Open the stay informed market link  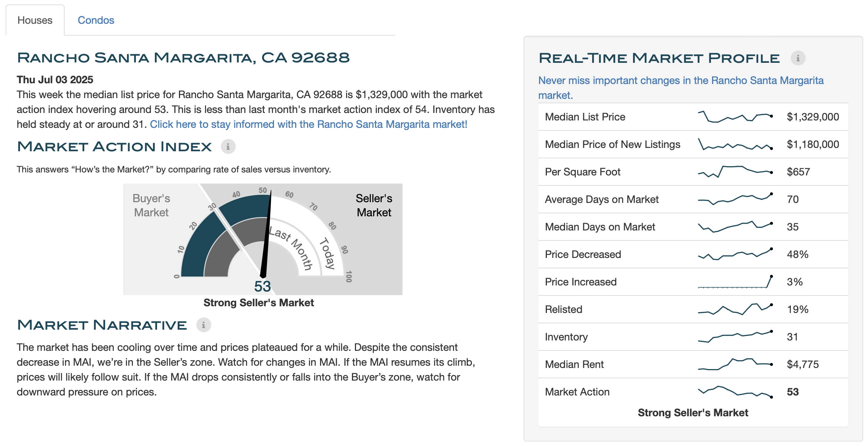click(309, 124)
